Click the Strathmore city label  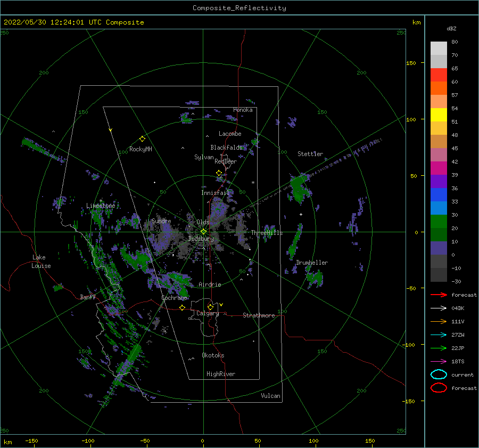259,315
